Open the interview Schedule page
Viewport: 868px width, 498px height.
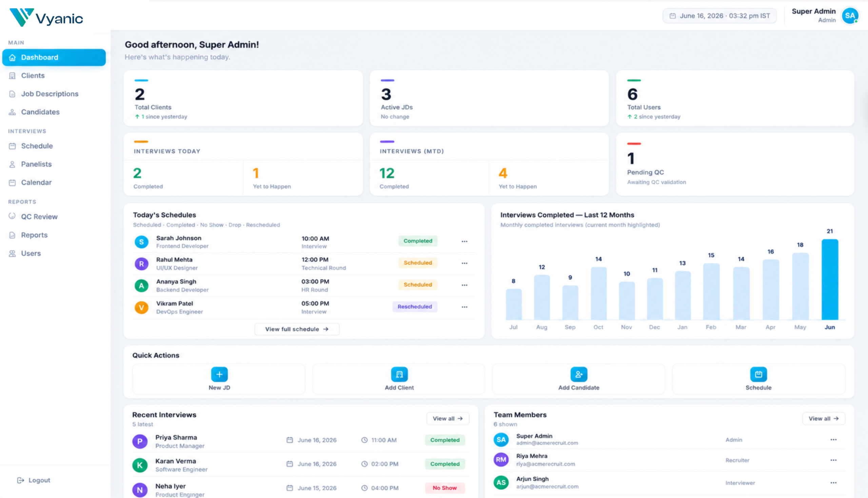click(37, 146)
